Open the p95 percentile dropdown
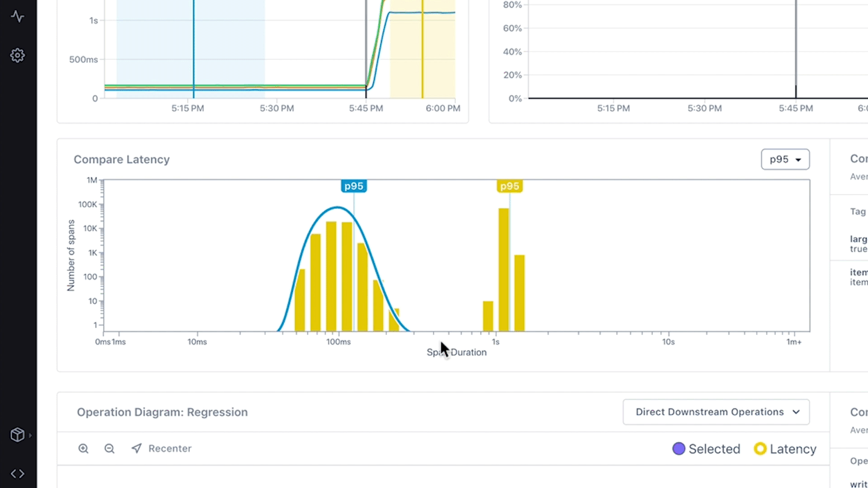Image resolution: width=868 pixels, height=488 pixels. (x=785, y=160)
